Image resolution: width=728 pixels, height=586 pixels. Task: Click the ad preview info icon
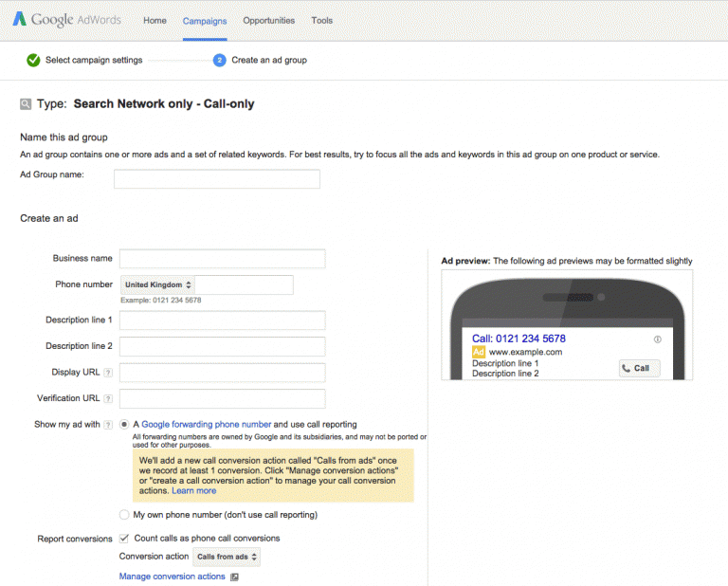tap(658, 339)
